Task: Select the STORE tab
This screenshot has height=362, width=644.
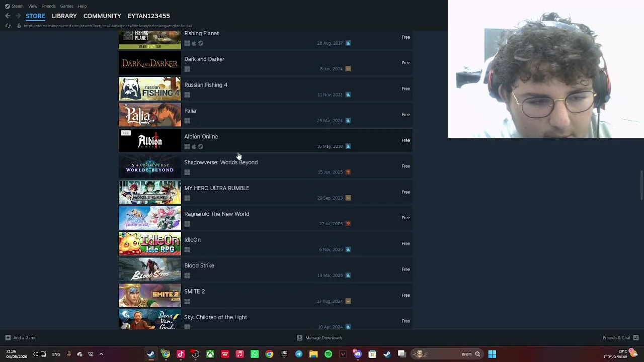Action: [35, 16]
